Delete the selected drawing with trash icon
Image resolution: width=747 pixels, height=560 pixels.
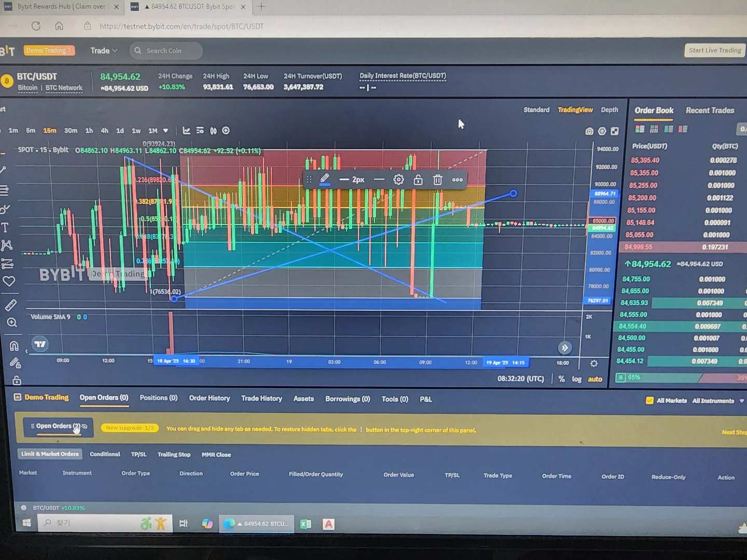tap(437, 179)
